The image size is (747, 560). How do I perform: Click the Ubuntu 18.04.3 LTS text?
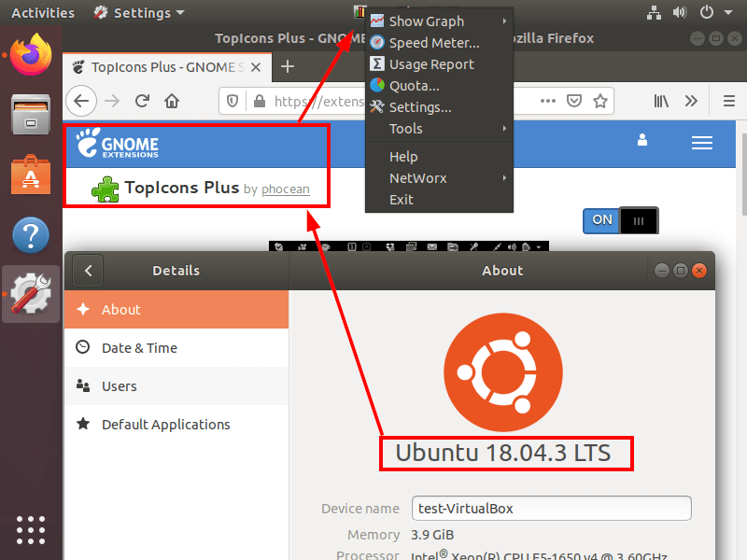(x=503, y=453)
